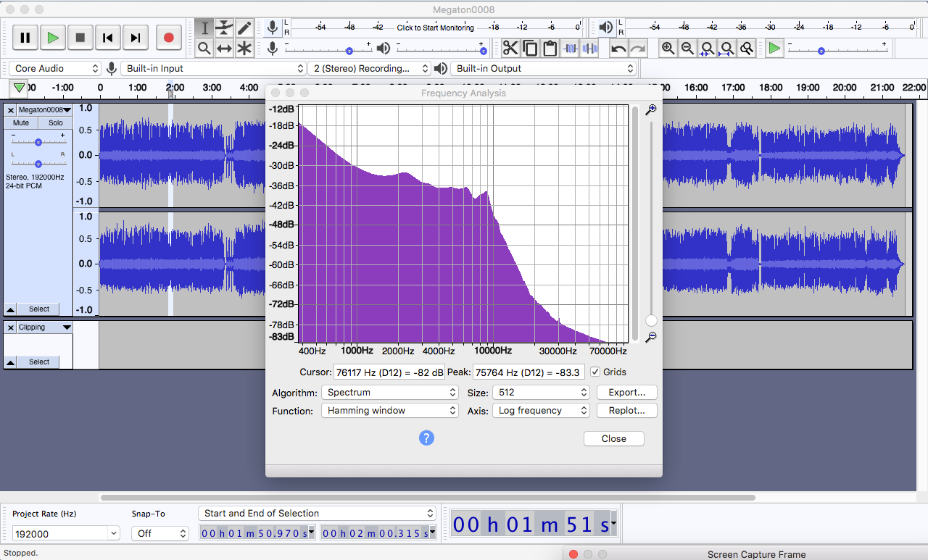
Task: Paste audio from the clipboard icon
Action: tap(550, 49)
